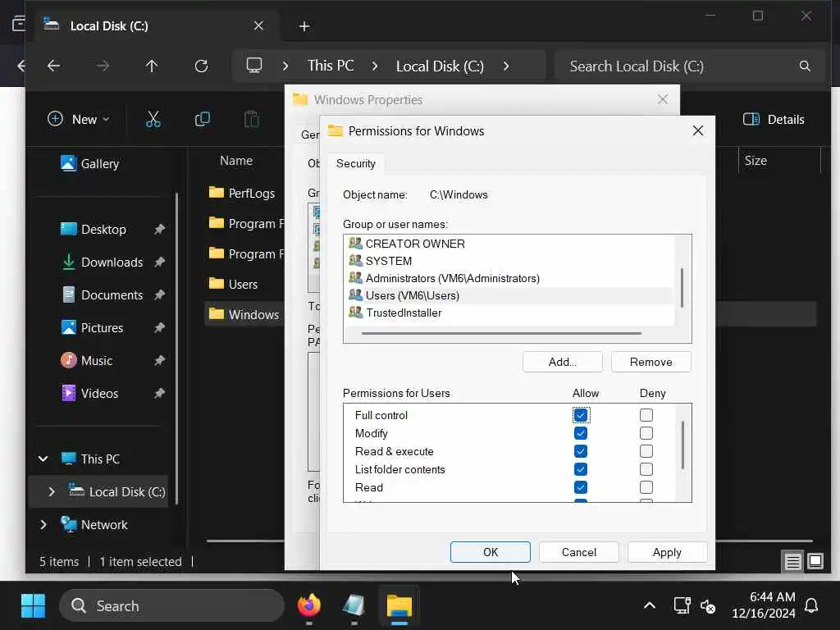
Task: Click Cancel in Permissions dialog
Action: tap(578, 552)
